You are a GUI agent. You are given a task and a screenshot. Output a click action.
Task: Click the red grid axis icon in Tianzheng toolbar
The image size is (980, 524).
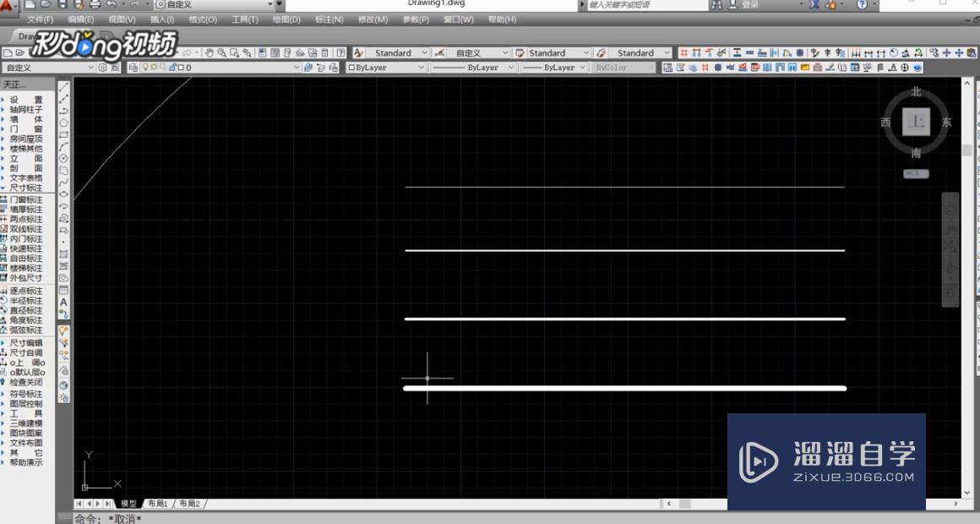tap(683, 53)
